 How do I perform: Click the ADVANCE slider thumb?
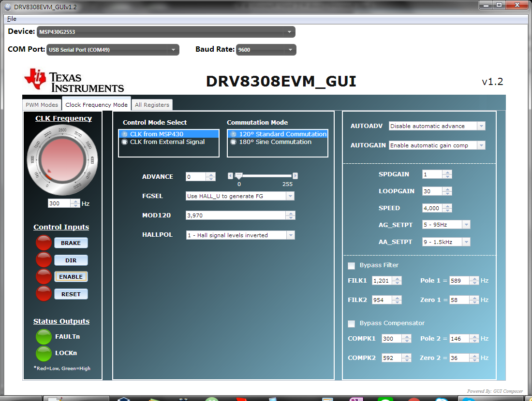239,175
